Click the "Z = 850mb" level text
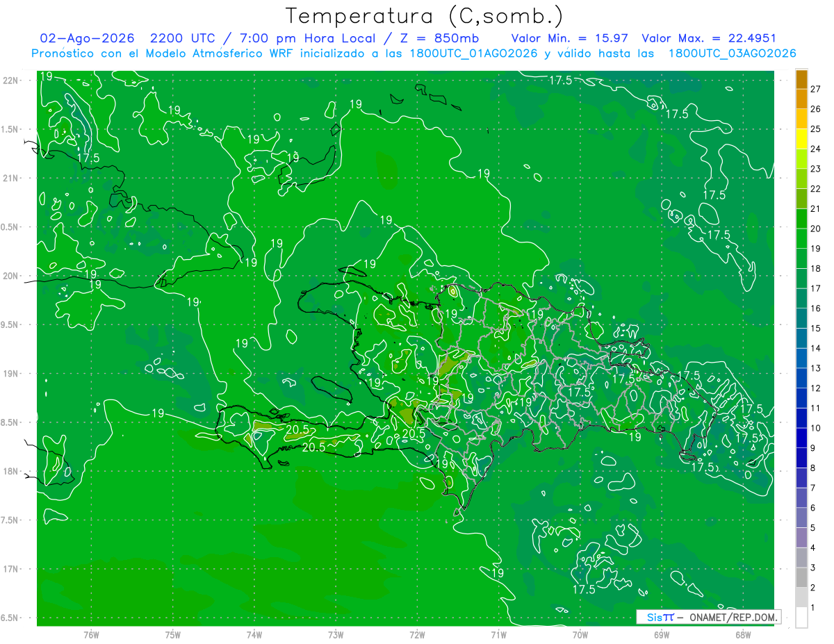This screenshot has height=644, width=834. 440,38
